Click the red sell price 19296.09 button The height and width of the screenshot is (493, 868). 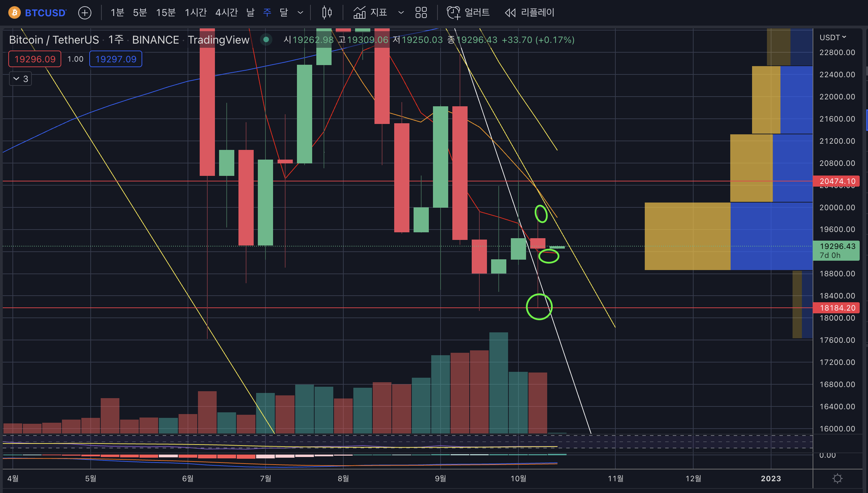(35, 59)
